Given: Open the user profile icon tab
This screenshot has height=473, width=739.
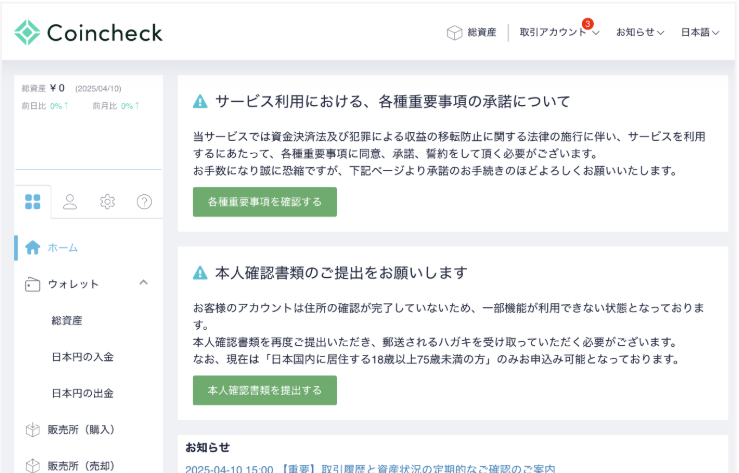Looking at the screenshot, I should (x=70, y=202).
